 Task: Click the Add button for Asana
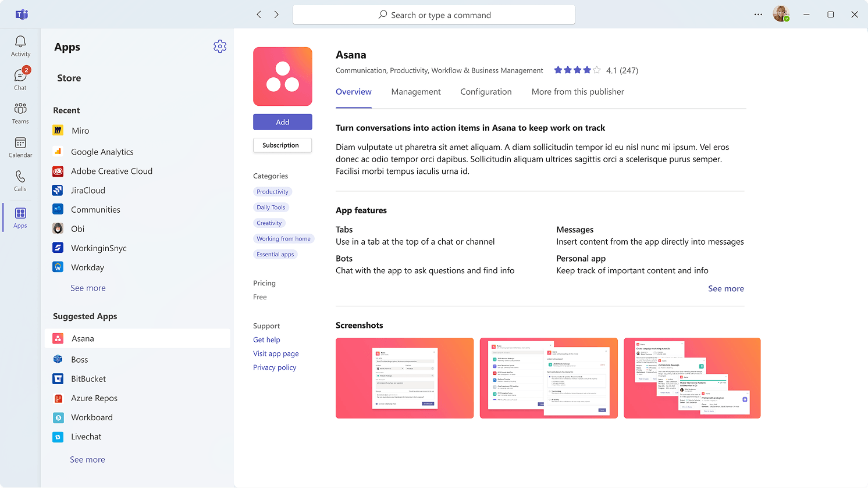pos(282,122)
